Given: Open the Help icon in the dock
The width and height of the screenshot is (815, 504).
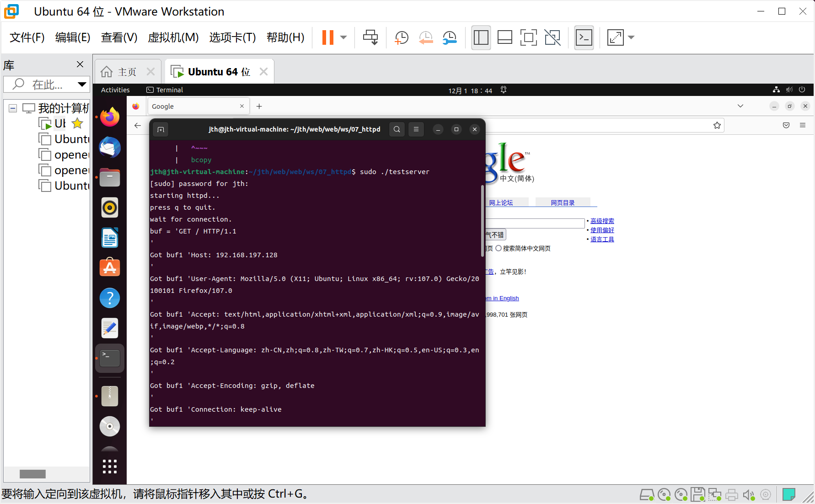Looking at the screenshot, I should (x=110, y=298).
